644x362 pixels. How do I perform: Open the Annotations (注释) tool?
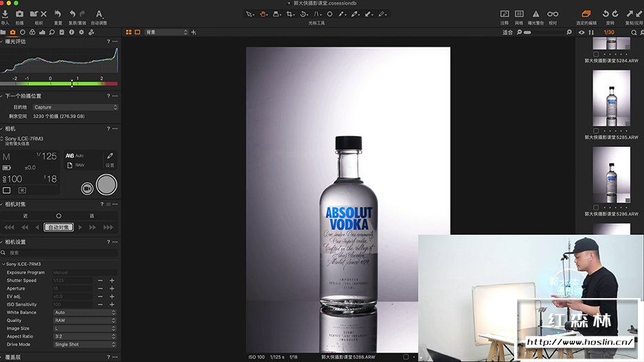click(504, 14)
